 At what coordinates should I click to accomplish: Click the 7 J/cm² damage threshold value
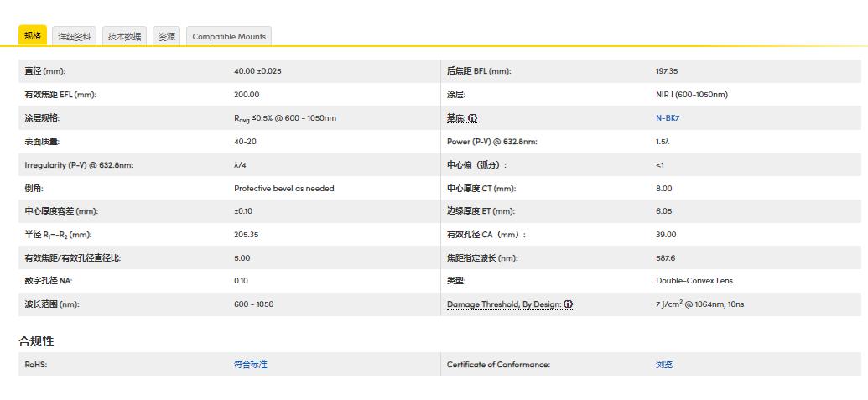[699, 304]
